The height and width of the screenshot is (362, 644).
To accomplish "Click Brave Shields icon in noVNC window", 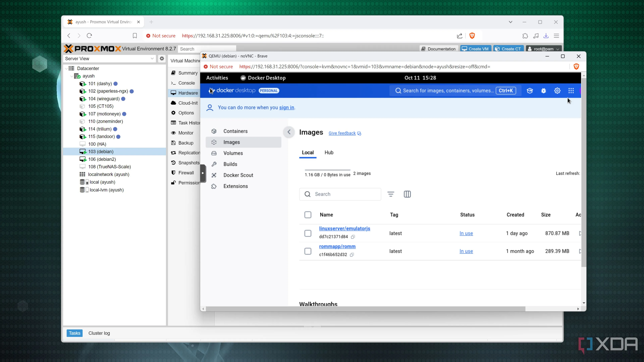I will point(576,67).
